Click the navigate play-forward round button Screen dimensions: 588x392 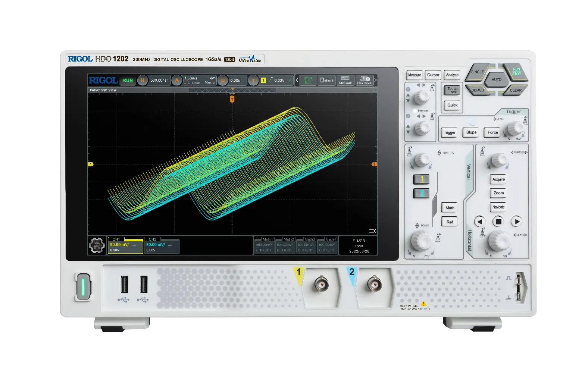[x=517, y=222]
